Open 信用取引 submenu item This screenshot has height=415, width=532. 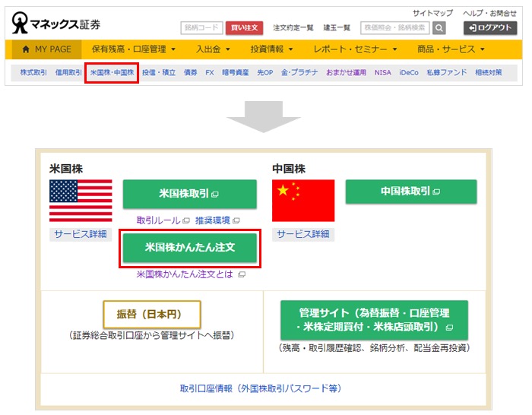(68, 72)
